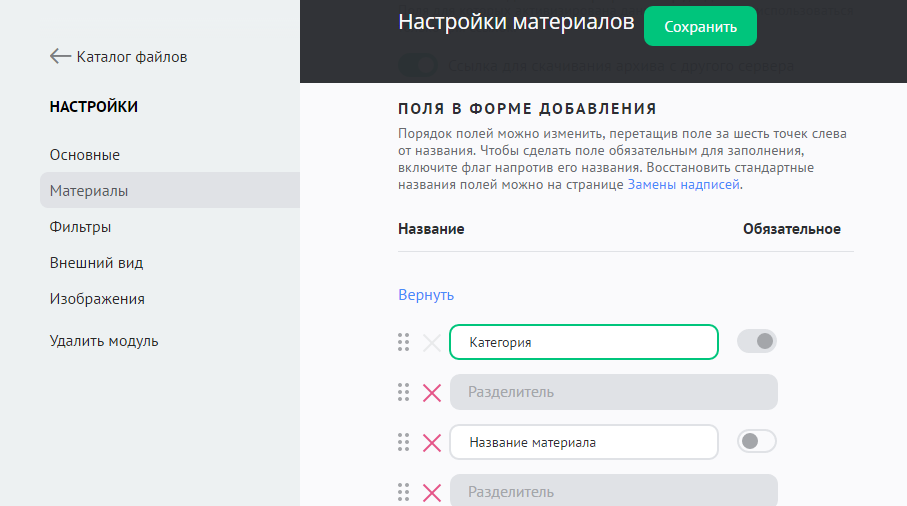Click the grey X beside Категория field
Viewport: 907px width, 506px height.
coord(432,342)
